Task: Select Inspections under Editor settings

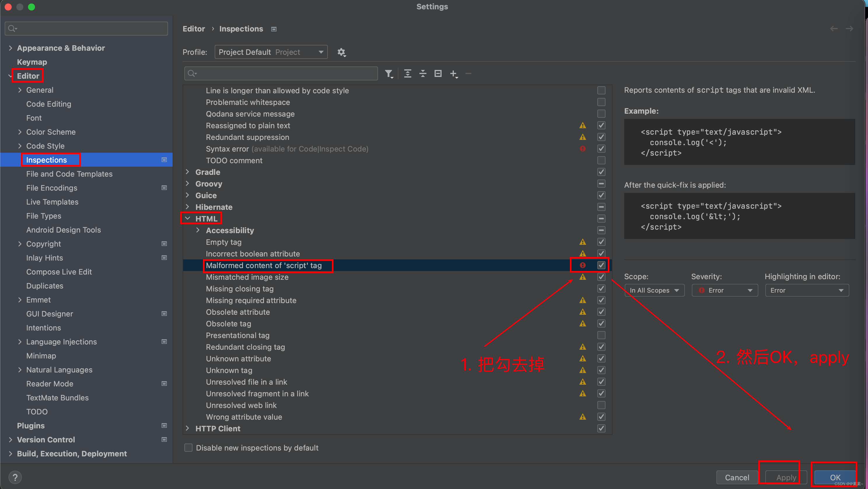Action: coord(47,160)
